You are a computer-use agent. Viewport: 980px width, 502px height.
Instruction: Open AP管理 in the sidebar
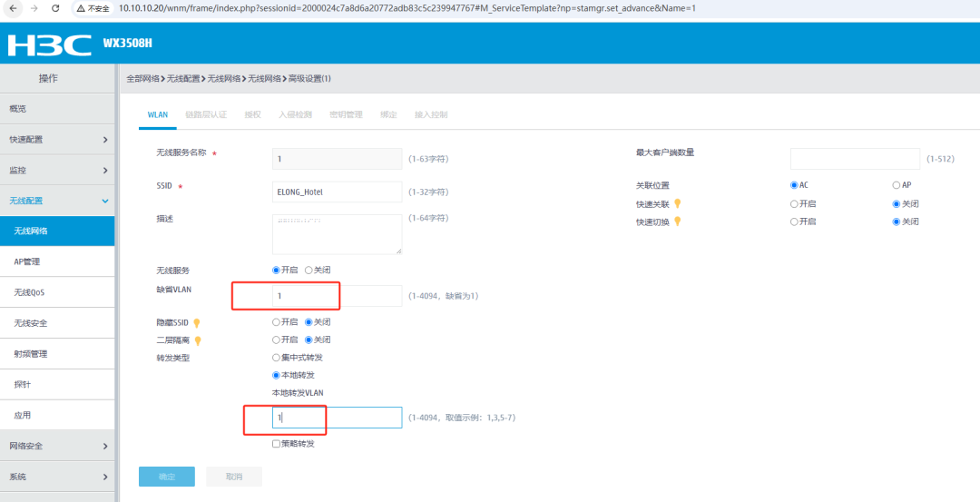pos(57,261)
